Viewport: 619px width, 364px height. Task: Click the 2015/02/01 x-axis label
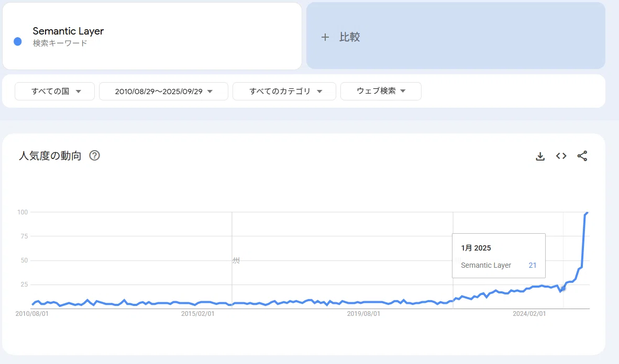[198, 314]
